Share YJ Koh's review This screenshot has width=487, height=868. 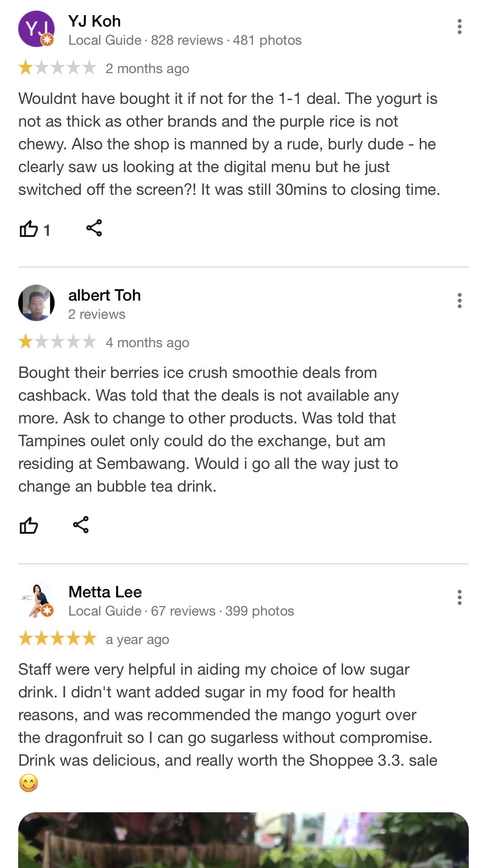tap(94, 228)
